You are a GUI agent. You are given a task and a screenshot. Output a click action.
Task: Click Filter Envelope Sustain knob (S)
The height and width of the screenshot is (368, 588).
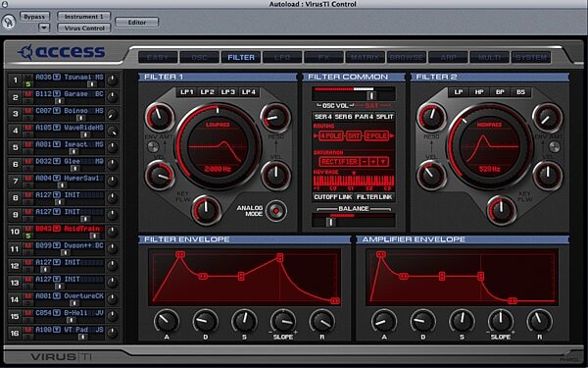point(244,321)
